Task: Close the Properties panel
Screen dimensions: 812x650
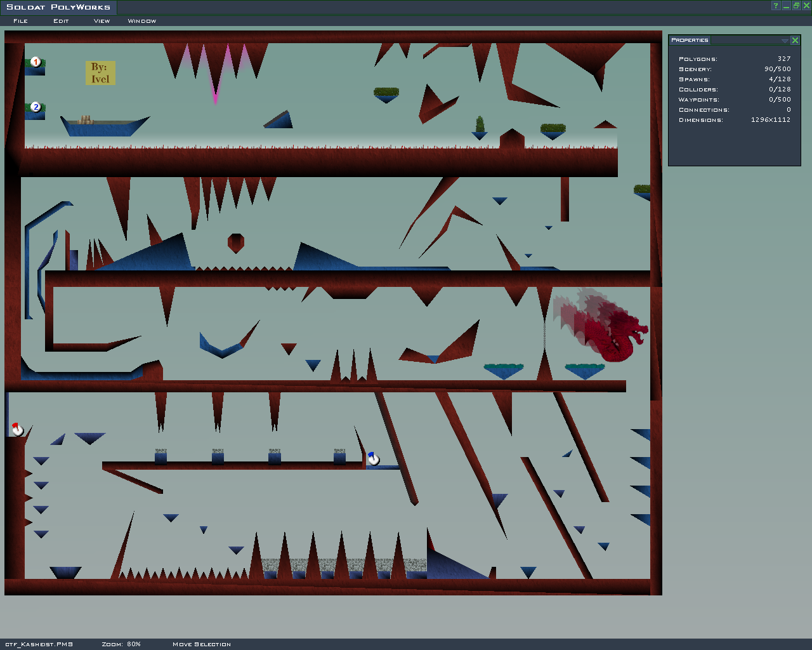Action: coord(795,40)
